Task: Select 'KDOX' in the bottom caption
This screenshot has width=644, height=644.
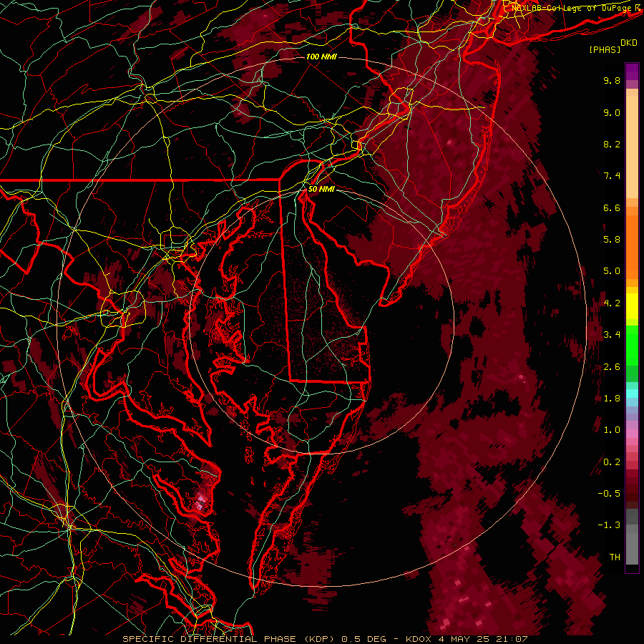Action: point(419,639)
